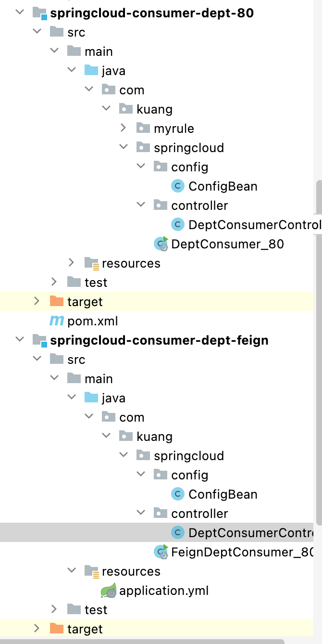This screenshot has width=322, height=644.
Task: Select the kuang package in dept-feign
Action: (x=154, y=437)
